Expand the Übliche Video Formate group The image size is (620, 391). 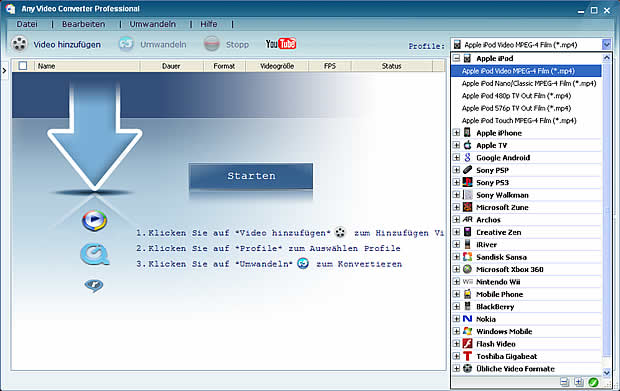[456, 368]
